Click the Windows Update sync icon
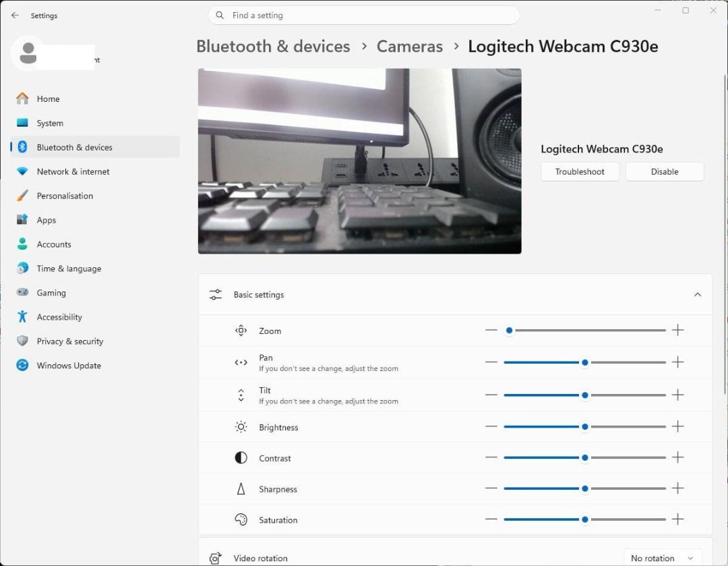Image resolution: width=728 pixels, height=566 pixels. click(x=22, y=365)
